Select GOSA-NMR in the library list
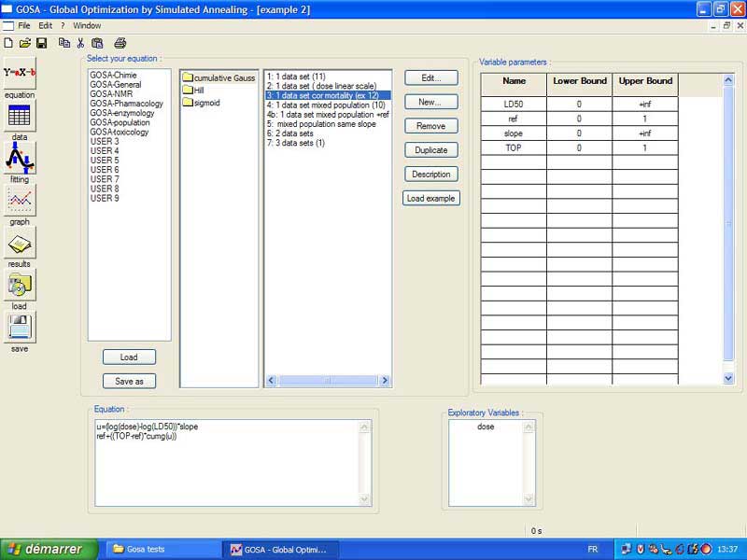 (111, 94)
